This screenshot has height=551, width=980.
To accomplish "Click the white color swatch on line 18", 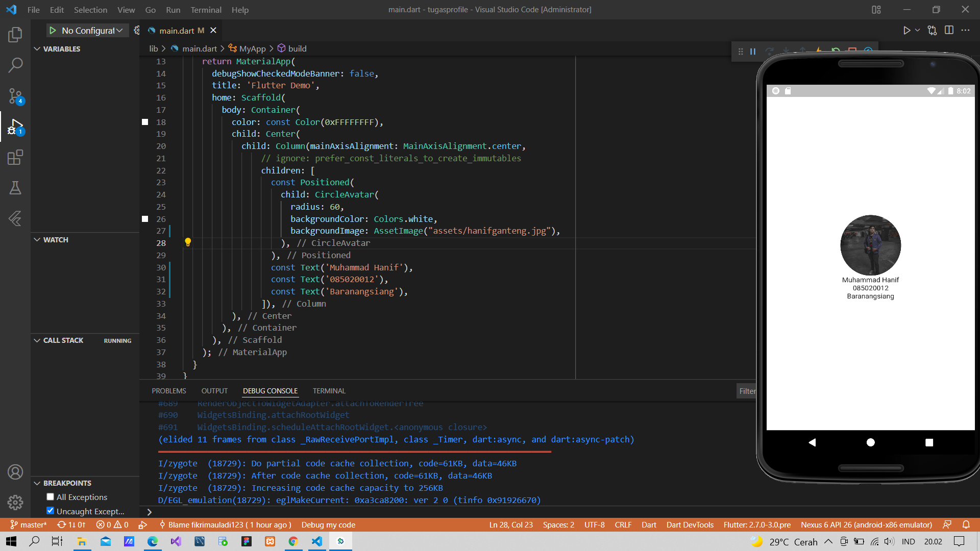I will 145,122.
